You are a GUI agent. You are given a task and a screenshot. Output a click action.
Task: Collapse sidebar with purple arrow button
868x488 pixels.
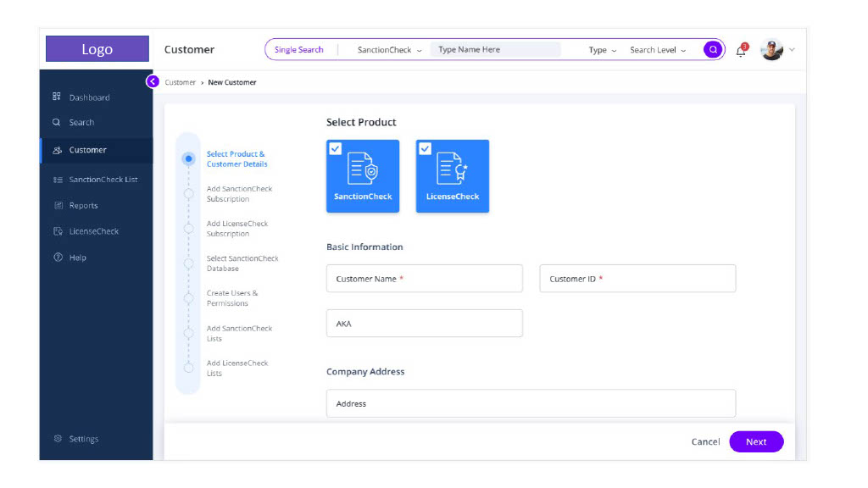[x=153, y=82]
